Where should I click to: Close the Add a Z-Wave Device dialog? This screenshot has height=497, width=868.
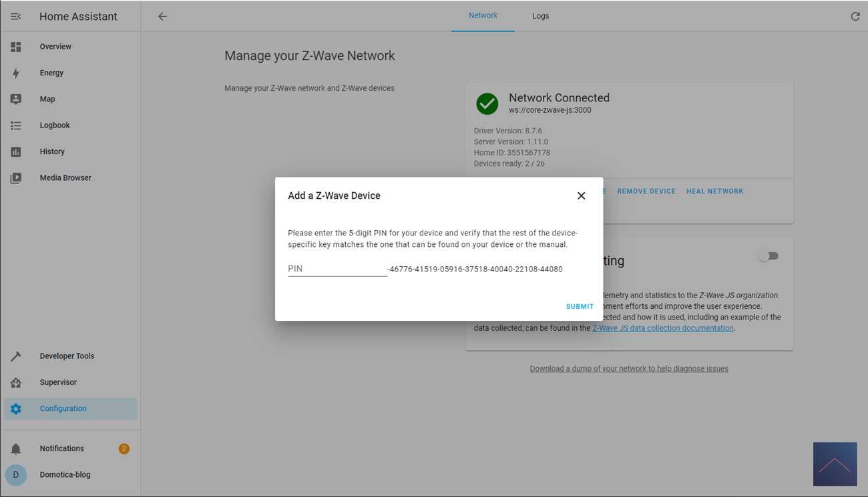coord(581,196)
